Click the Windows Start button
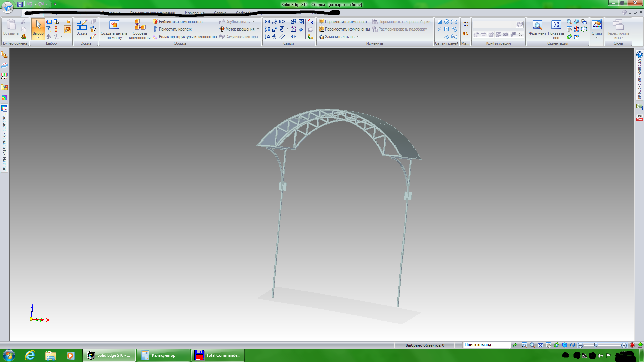The image size is (644, 362). (x=9, y=355)
